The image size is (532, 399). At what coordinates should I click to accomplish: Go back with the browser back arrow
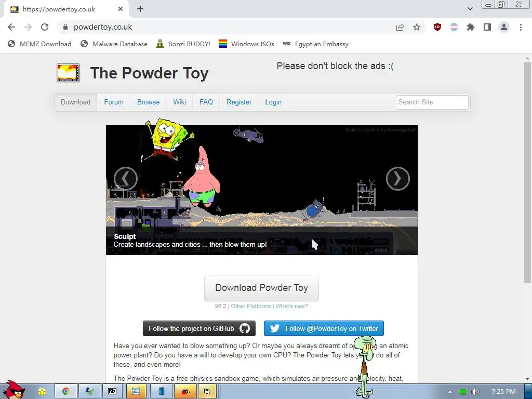[11, 27]
